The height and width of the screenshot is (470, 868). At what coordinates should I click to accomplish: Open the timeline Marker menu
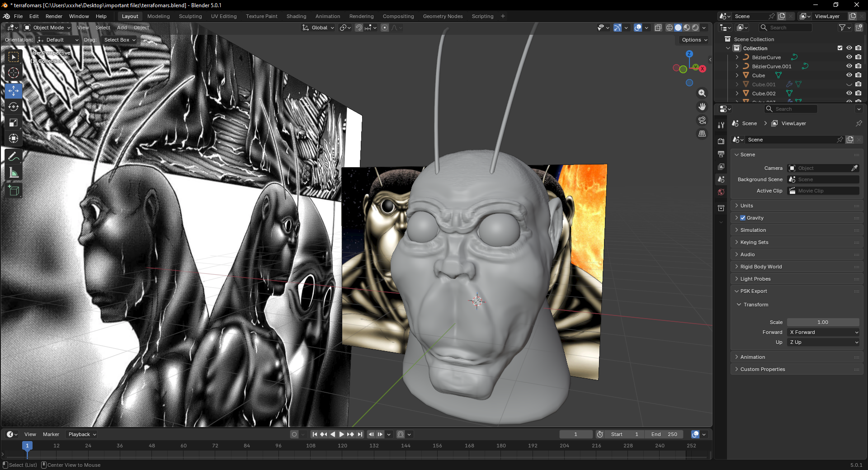pos(51,434)
